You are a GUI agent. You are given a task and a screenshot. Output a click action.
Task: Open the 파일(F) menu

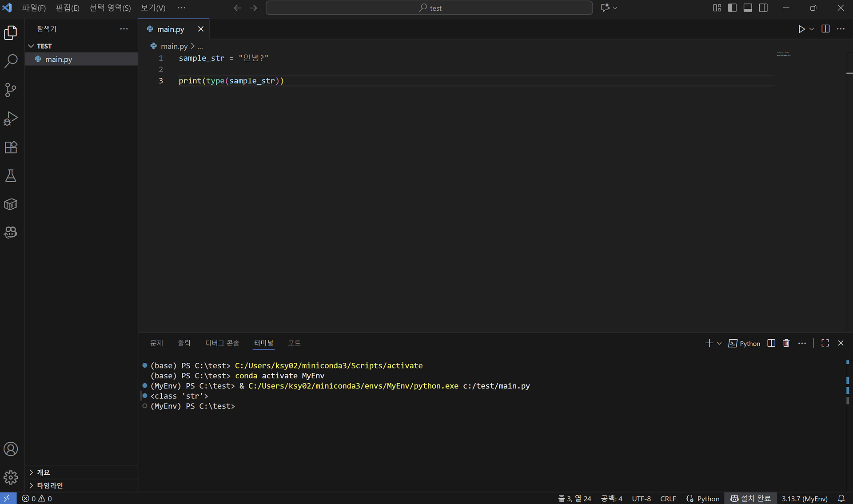[x=34, y=8]
